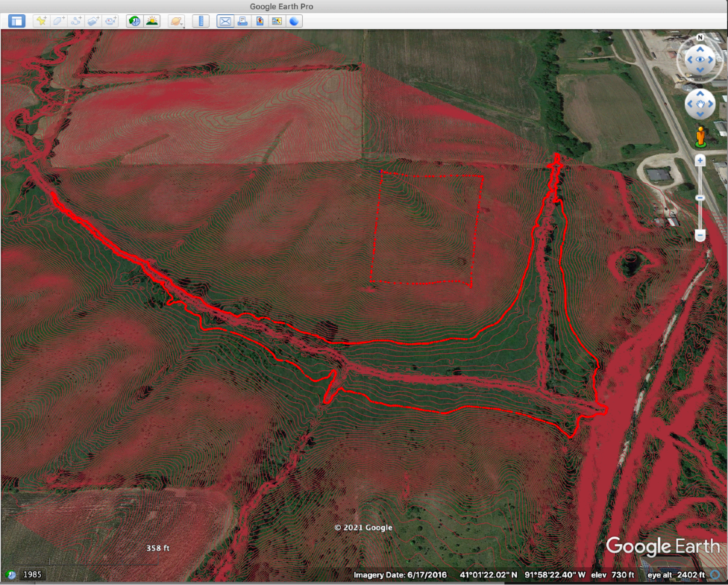Click the 1985 historical imagery year
728x585 pixels.
pyautogui.click(x=31, y=575)
